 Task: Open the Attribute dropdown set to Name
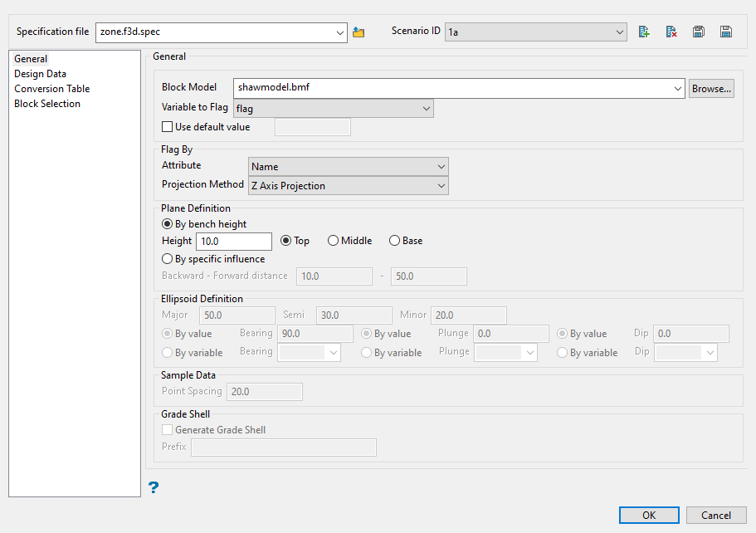pyautogui.click(x=349, y=167)
